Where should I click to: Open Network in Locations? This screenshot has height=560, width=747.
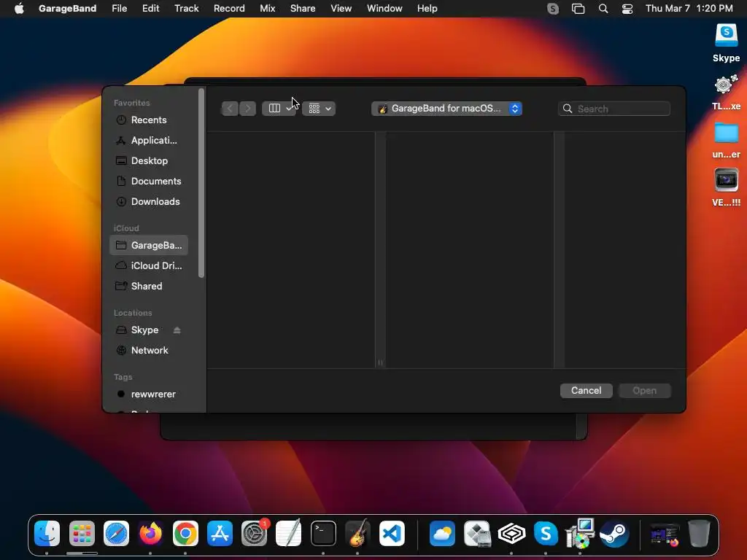(x=149, y=351)
